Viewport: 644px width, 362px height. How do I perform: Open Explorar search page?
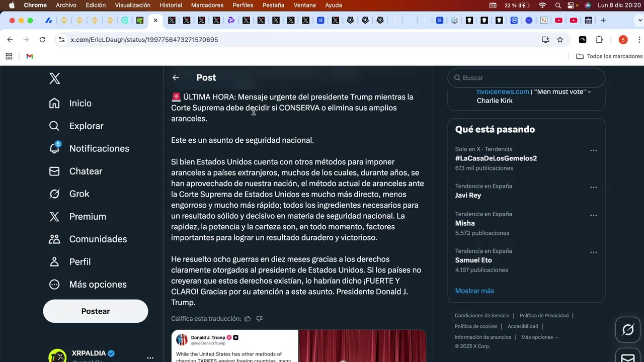(76, 126)
